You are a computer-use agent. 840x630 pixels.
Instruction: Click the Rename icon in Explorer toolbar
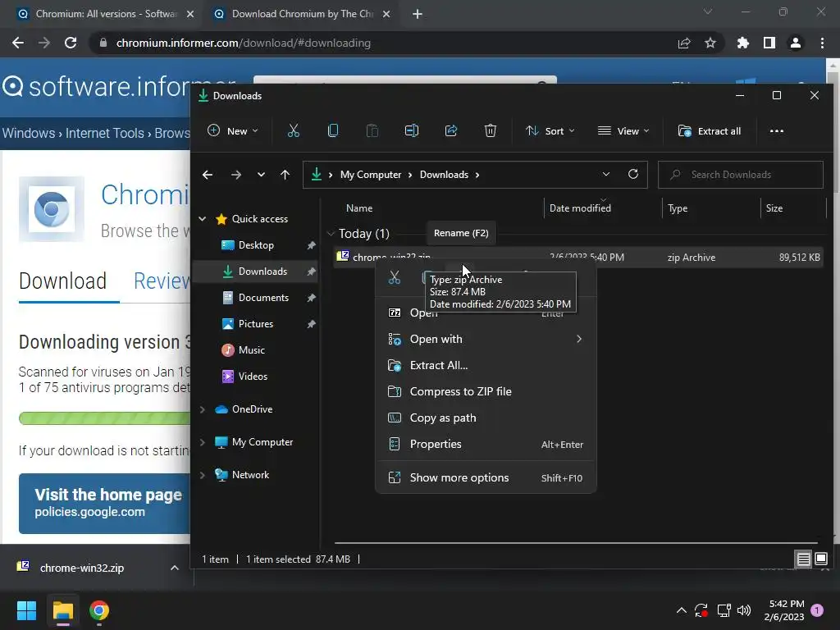412,130
